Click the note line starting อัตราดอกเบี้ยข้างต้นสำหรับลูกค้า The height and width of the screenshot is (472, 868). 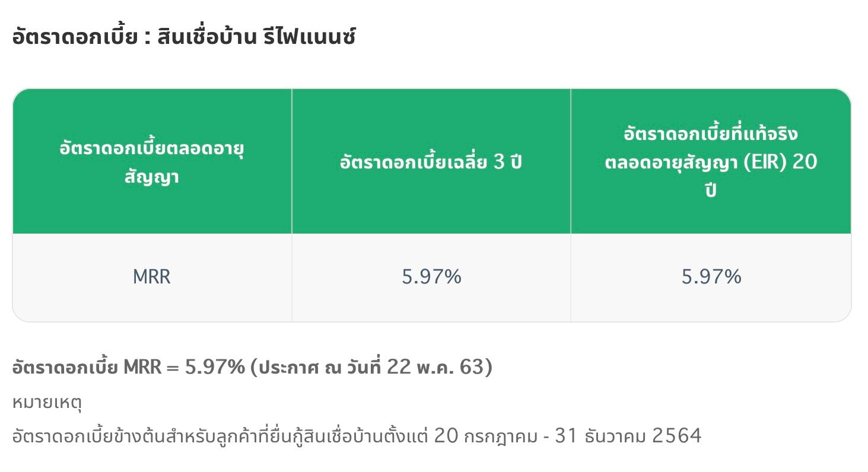(357, 436)
